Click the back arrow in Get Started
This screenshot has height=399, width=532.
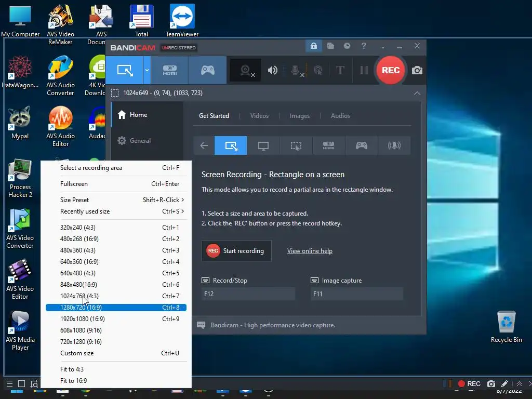204,145
